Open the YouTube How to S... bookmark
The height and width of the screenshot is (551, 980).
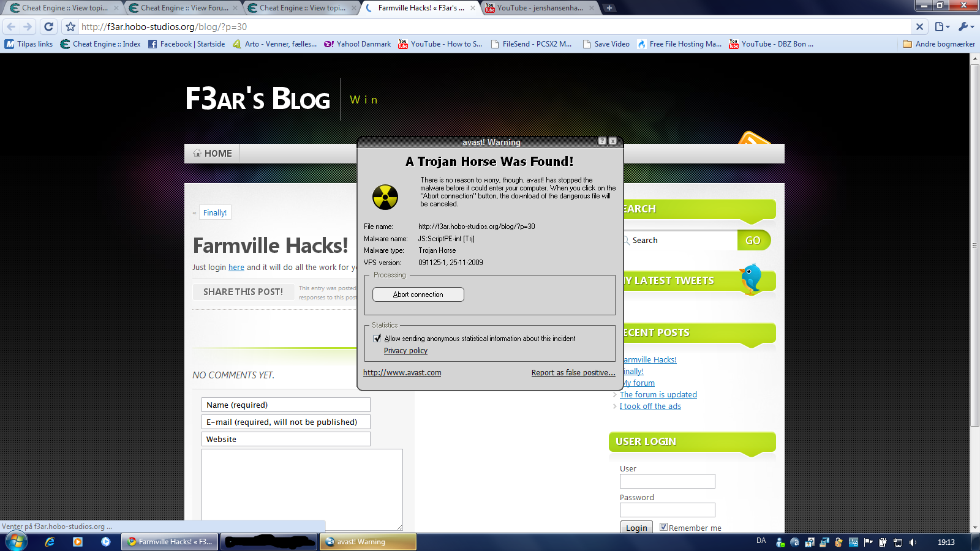pos(440,44)
